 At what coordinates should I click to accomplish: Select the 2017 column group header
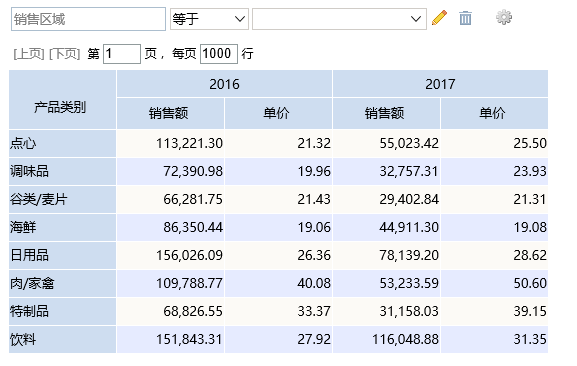coord(440,84)
